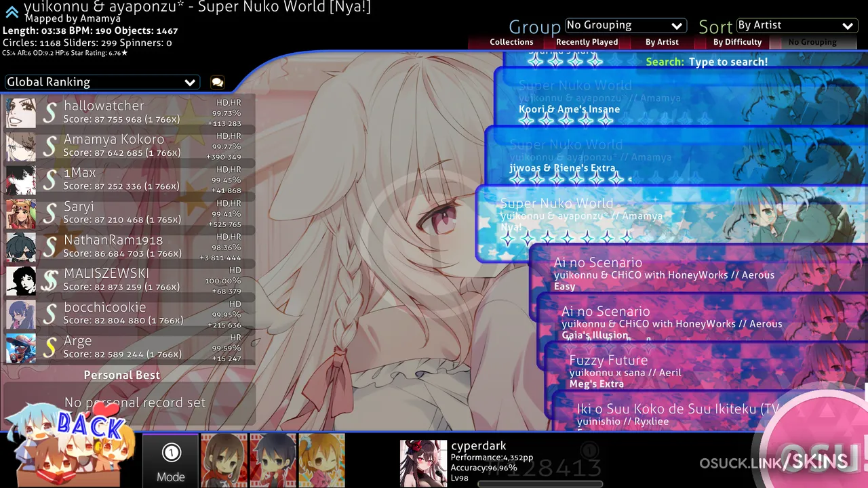This screenshot has width=868, height=488.
Task: Click Amamya Kokoro's avatar in leaderboard
Action: click(x=21, y=146)
